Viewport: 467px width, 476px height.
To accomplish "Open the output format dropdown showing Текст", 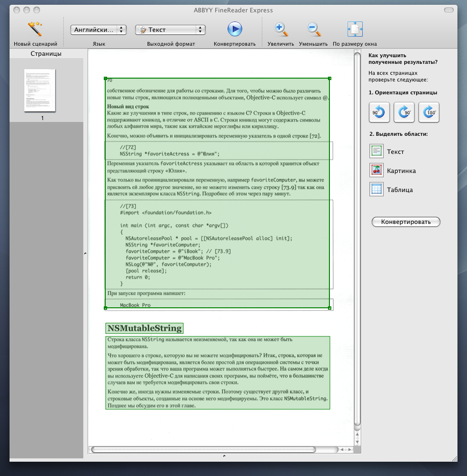I will [170, 30].
